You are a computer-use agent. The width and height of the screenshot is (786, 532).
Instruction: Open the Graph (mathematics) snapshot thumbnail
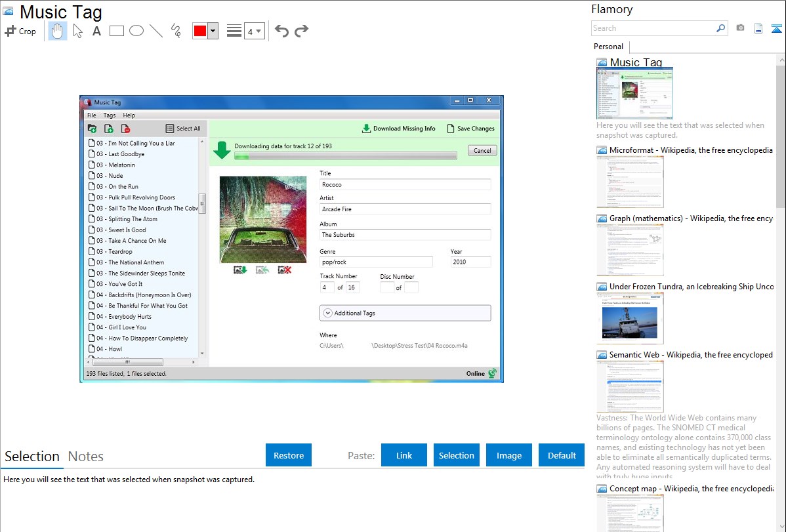630,250
